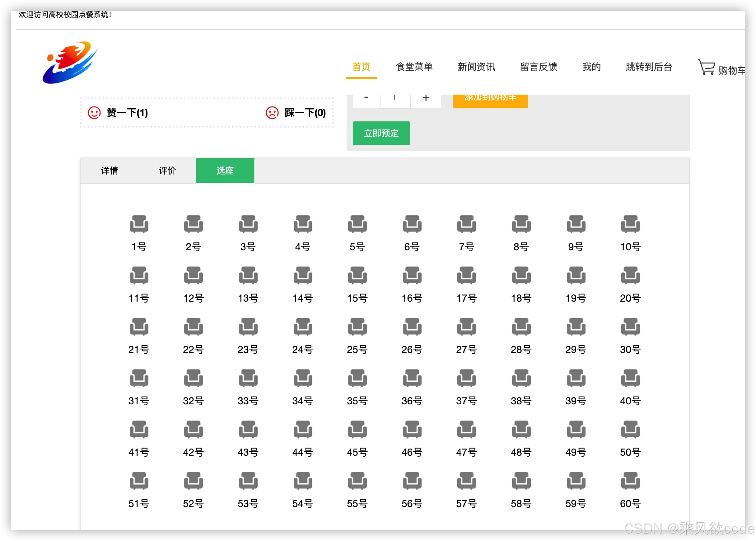Pick the seat 15号 chair icon
The image size is (756, 541).
coord(357,275)
